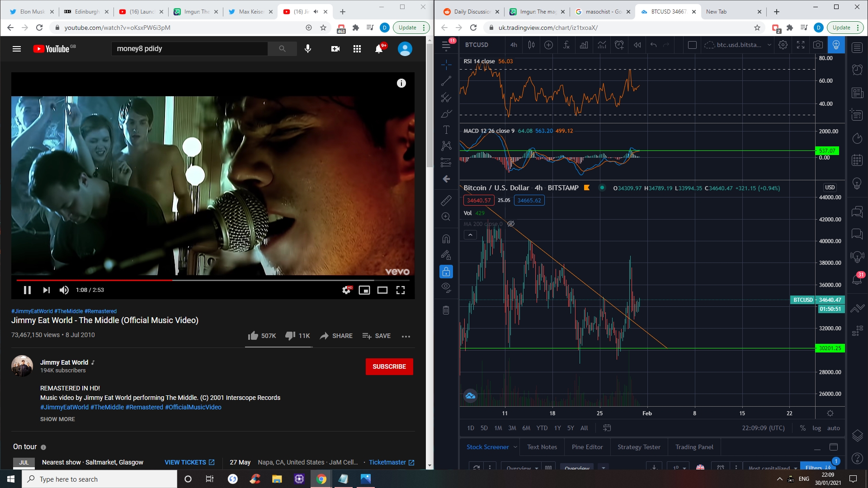Toggle stay in drawing mode
This screenshot has height=488, width=868.
click(x=446, y=255)
